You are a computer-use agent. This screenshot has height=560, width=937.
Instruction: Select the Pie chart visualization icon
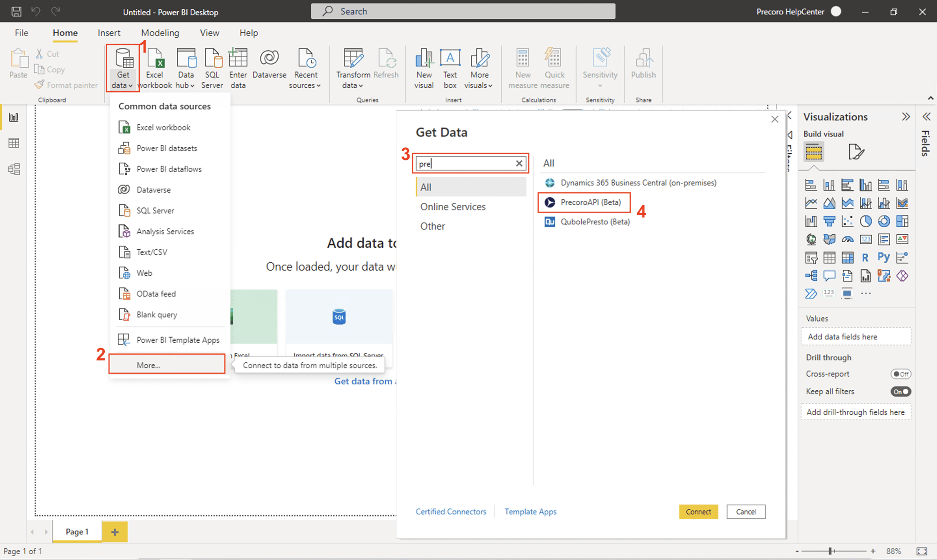click(866, 221)
